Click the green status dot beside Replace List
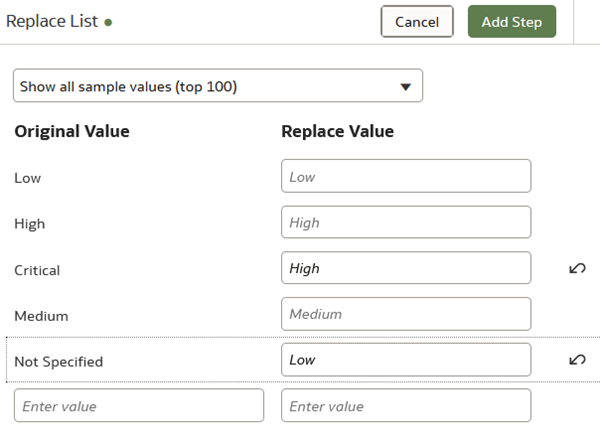The image size is (600, 445). click(x=108, y=22)
